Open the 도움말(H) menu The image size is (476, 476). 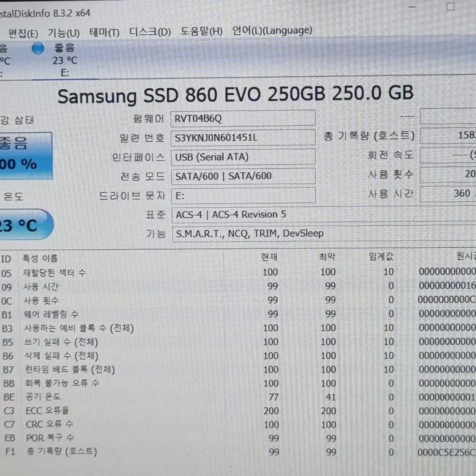point(201,31)
